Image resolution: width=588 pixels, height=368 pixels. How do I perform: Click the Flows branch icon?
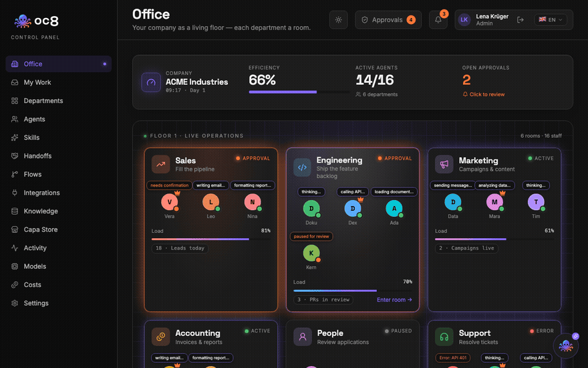15,174
